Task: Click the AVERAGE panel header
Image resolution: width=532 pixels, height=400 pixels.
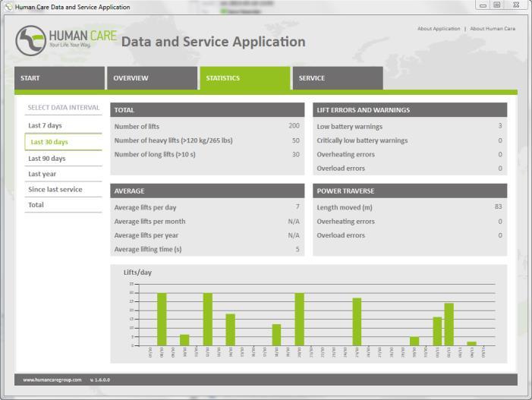Action: [x=207, y=191]
